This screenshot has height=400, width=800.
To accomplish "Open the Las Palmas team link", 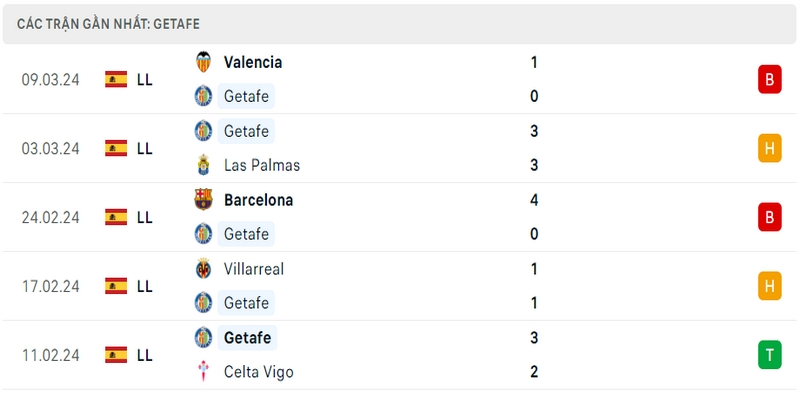I will tap(262, 165).
